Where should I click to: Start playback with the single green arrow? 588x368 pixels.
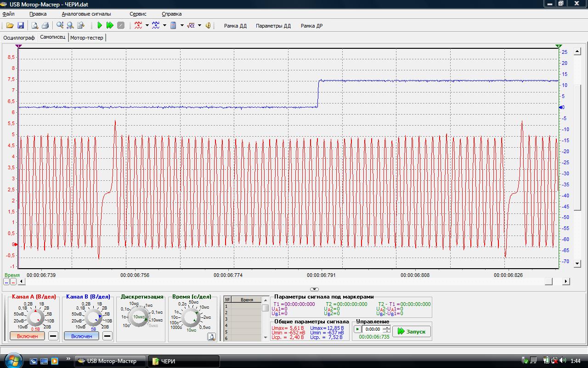[99, 26]
